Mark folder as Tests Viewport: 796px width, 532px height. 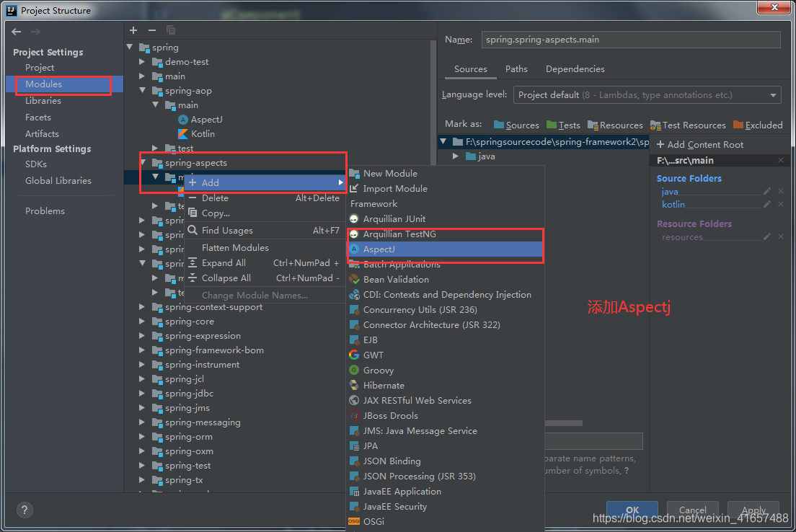563,125
